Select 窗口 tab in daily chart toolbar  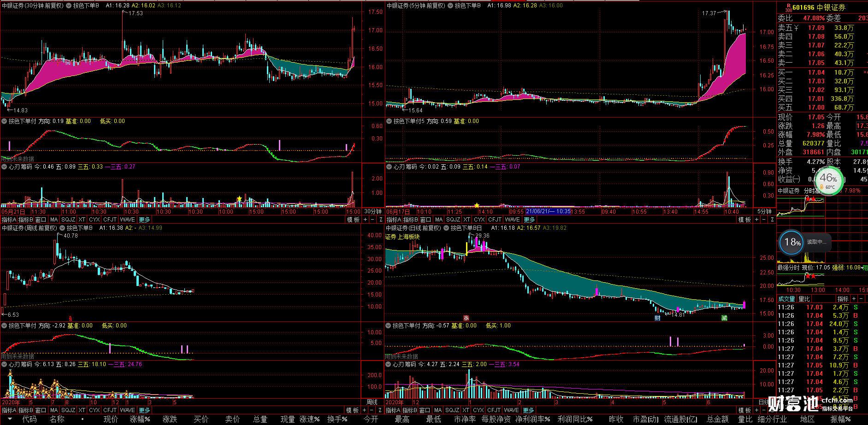tap(425, 410)
